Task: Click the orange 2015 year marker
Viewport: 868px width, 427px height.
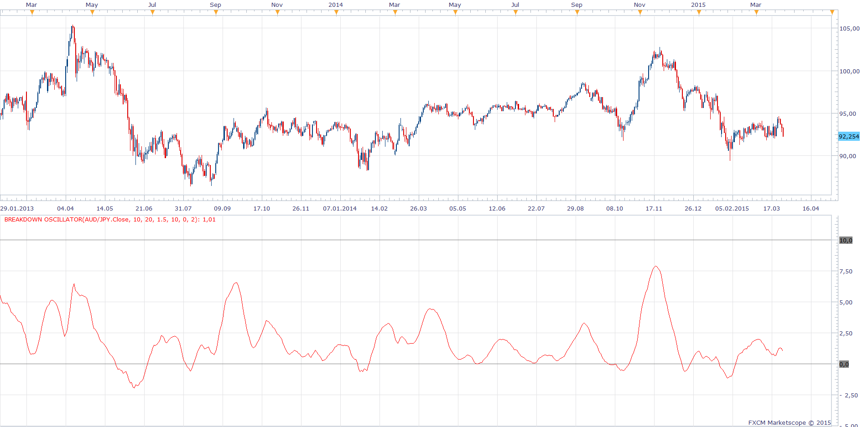Action: coord(699,12)
